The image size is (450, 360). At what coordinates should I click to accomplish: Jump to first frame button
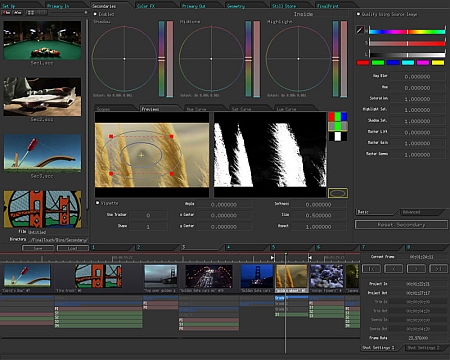click(371, 269)
